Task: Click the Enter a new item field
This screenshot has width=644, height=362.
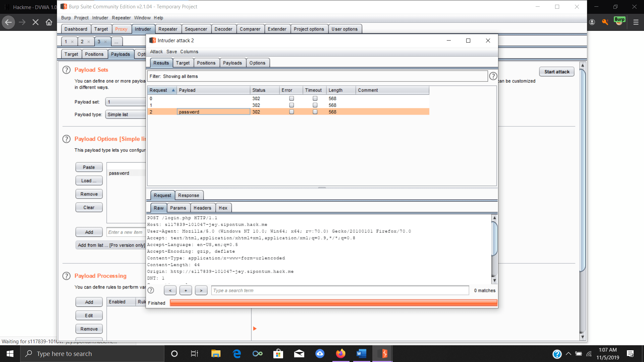Action: coord(126,232)
